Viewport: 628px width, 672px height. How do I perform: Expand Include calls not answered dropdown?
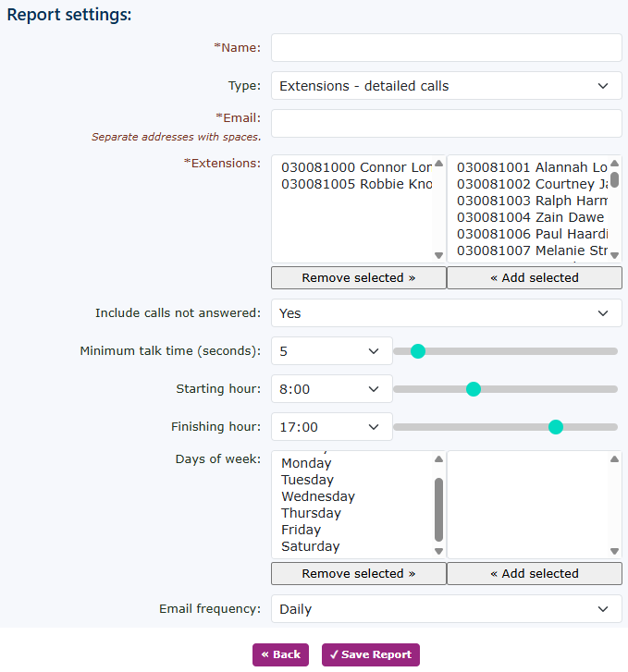pos(446,313)
